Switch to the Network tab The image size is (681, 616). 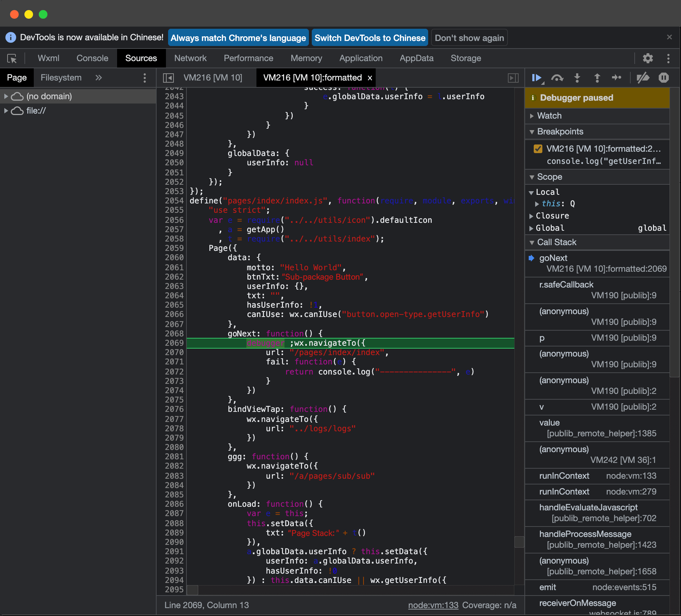(x=190, y=58)
